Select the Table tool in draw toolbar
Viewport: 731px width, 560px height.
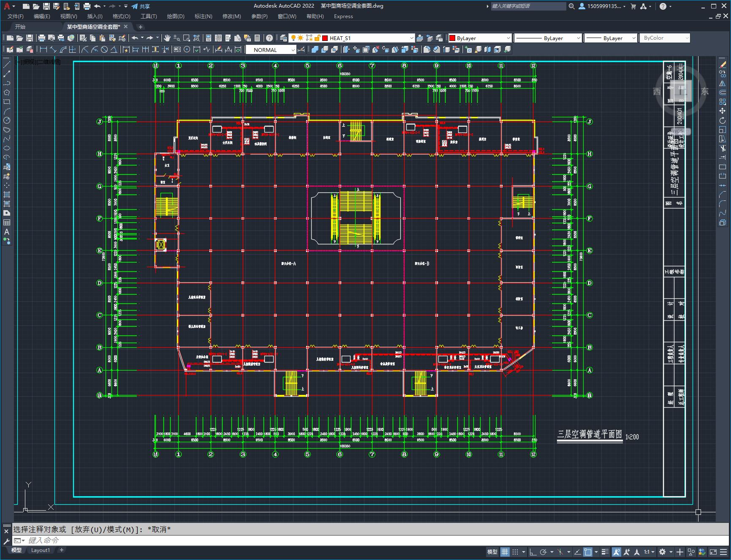point(7,222)
